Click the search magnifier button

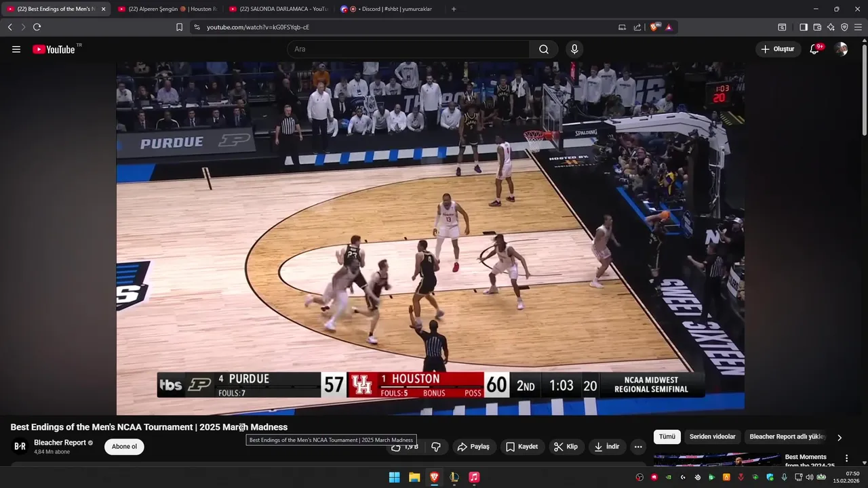[x=544, y=49]
